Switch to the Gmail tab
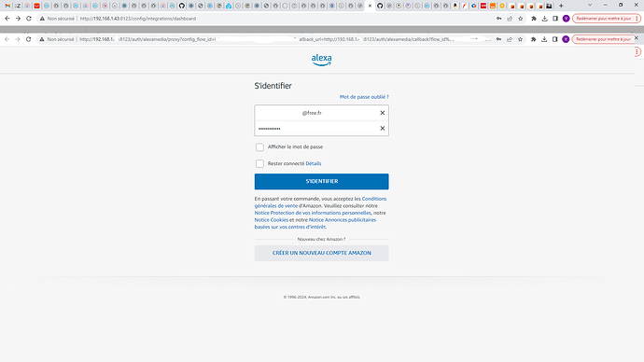 click(7, 6)
